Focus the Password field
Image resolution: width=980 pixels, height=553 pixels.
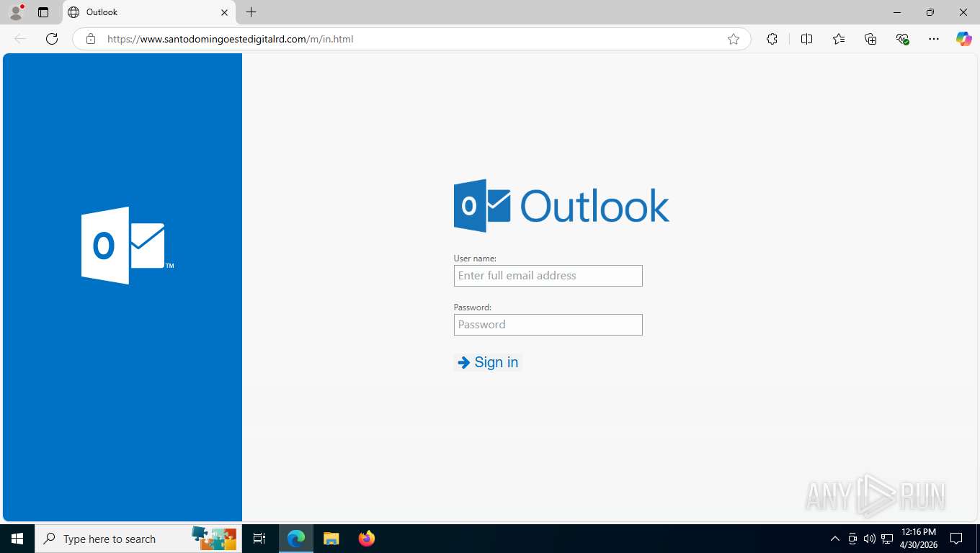(548, 325)
